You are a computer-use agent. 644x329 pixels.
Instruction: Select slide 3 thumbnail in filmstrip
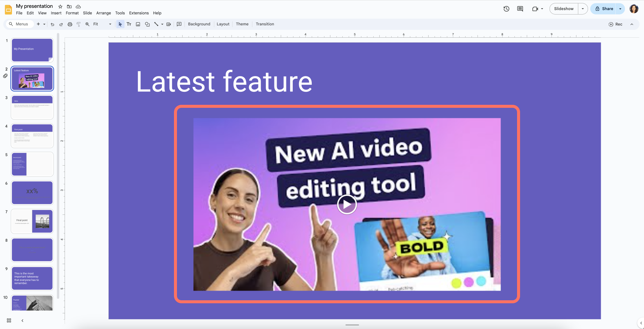coord(32,107)
